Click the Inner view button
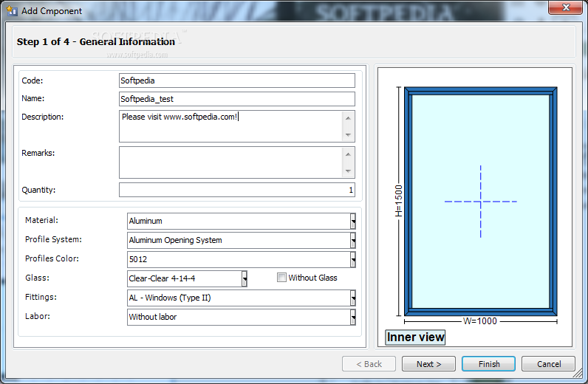The height and width of the screenshot is (384, 588). (415, 337)
